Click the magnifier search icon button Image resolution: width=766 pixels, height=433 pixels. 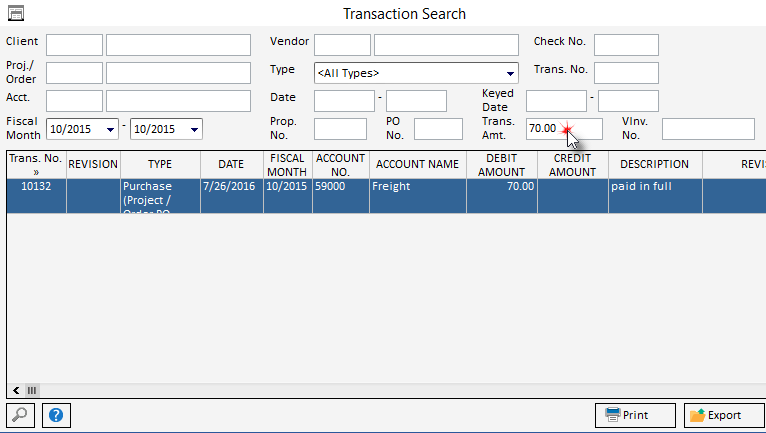pos(21,415)
